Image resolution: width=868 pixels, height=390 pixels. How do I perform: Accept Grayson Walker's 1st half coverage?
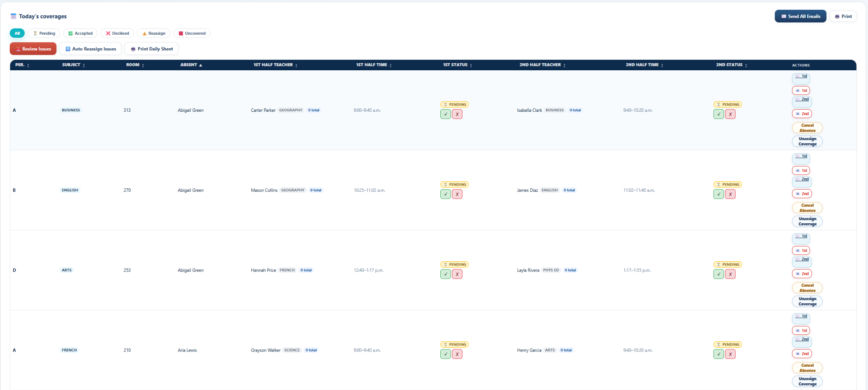pos(445,354)
